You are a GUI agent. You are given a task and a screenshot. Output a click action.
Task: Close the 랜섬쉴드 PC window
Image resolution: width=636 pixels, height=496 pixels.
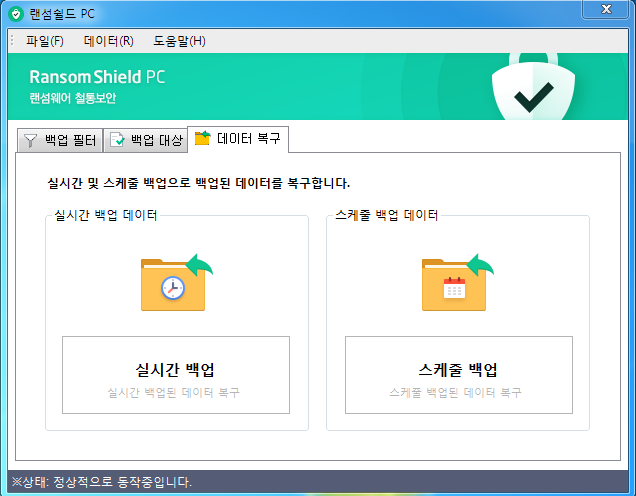click(606, 9)
